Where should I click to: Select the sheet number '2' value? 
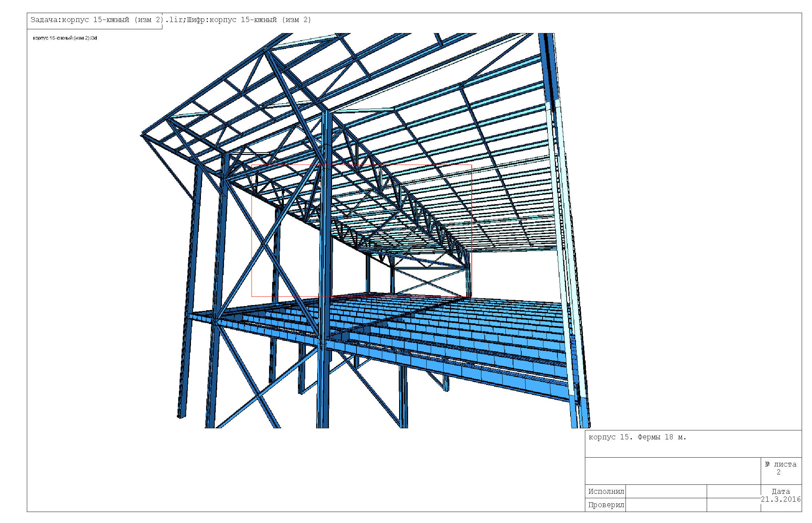pyautogui.click(x=779, y=472)
